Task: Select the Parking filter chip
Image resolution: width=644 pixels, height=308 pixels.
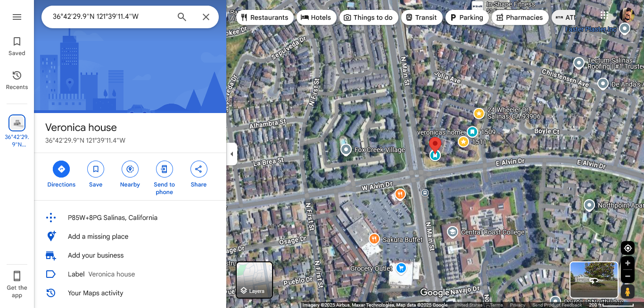Action: click(467, 17)
